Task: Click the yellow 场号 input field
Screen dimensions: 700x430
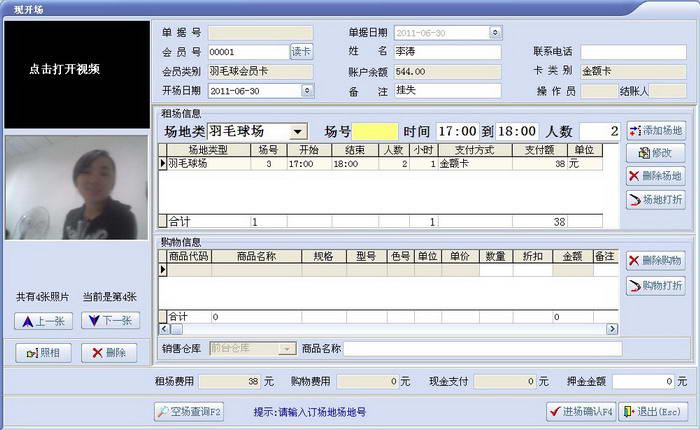Action: coord(375,132)
